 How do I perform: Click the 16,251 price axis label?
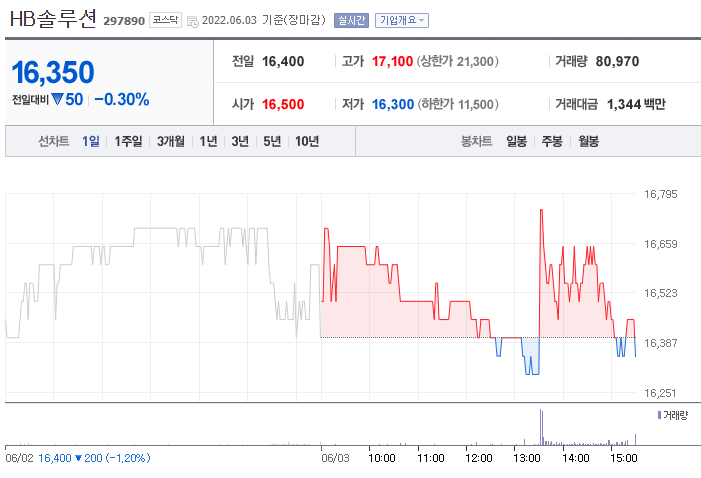coord(660,393)
